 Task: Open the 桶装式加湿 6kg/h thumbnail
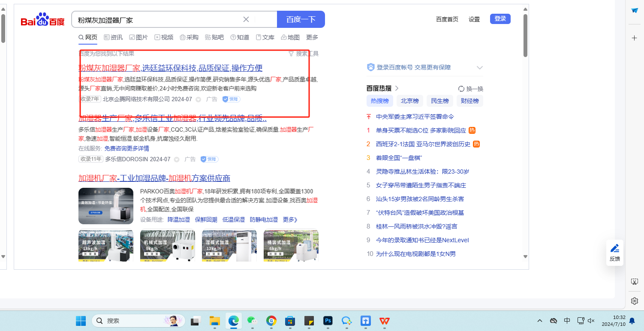pyautogui.click(x=291, y=246)
